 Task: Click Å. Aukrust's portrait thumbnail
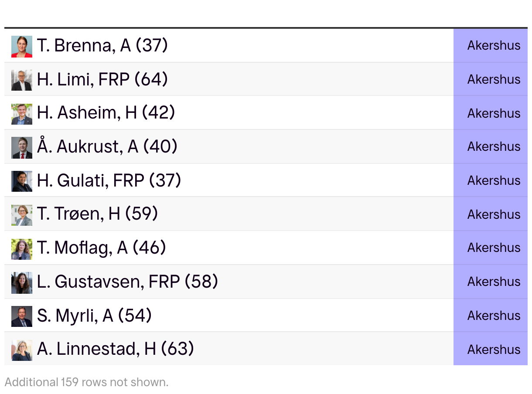point(22,148)
